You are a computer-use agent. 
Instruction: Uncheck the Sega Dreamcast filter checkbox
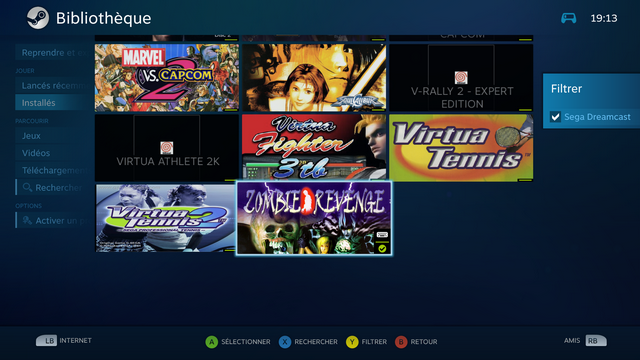tap(555, 117)
